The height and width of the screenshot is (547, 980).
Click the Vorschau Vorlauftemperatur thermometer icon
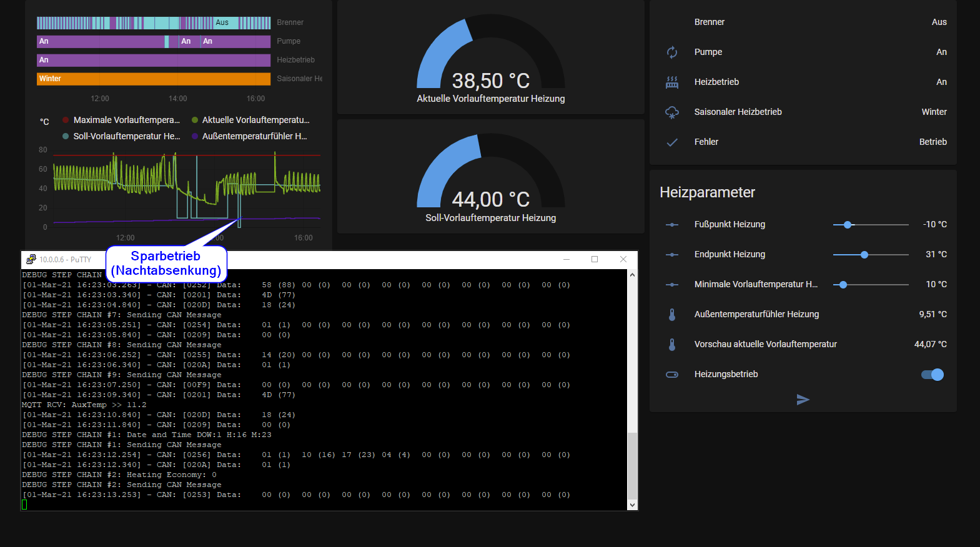[x=672, y=344]
